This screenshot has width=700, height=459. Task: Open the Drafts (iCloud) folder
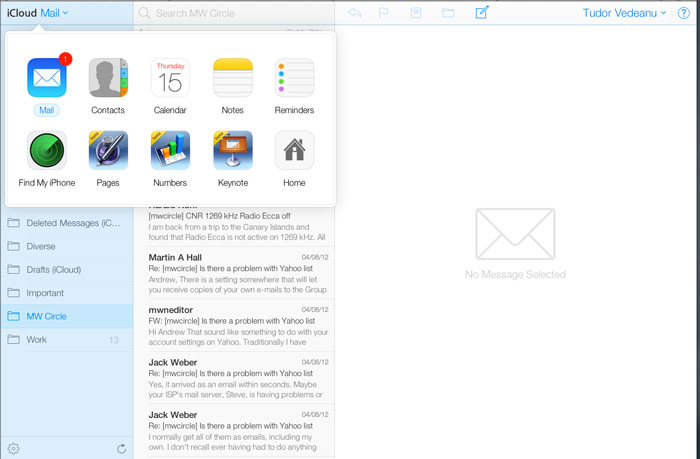pyautogui.click(x=67, y=270)
